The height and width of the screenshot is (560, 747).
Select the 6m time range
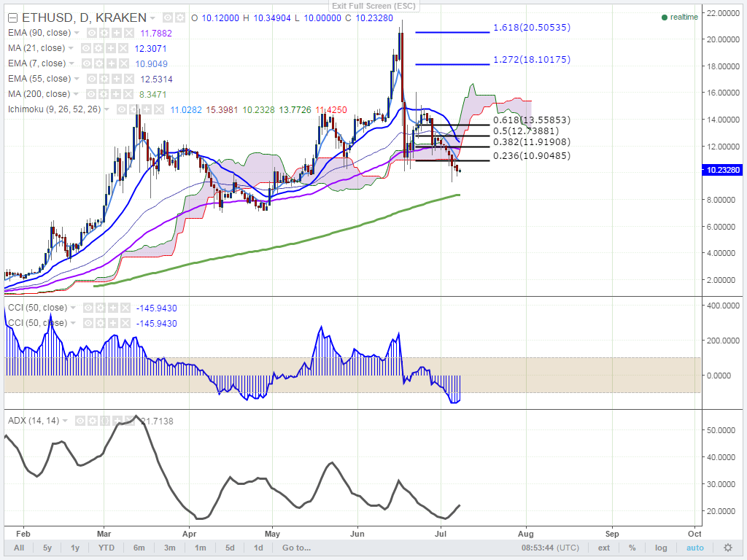pos(139,548)
